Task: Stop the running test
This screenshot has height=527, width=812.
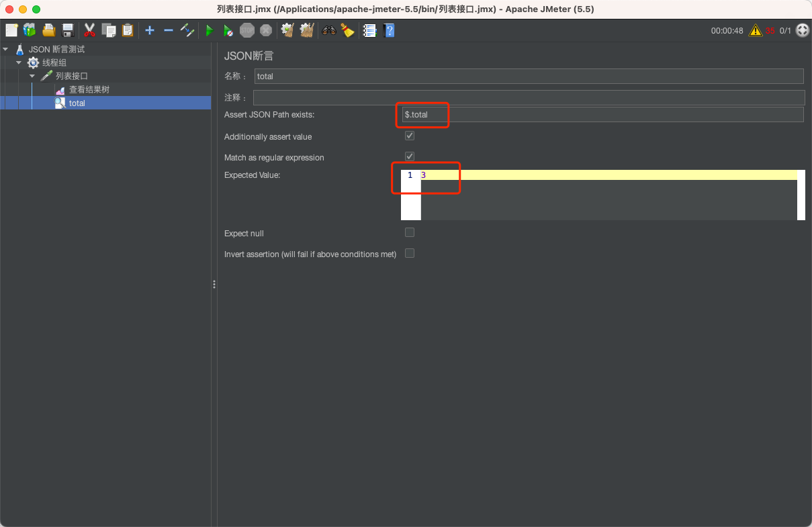Action: click(x=247, y=30)
